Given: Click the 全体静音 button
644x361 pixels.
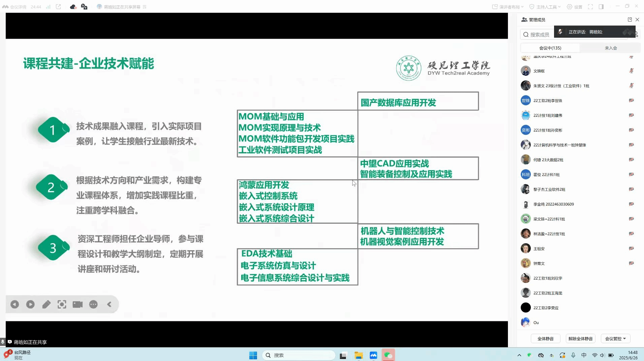Looking at the screenshot, I should coord(545,339).
